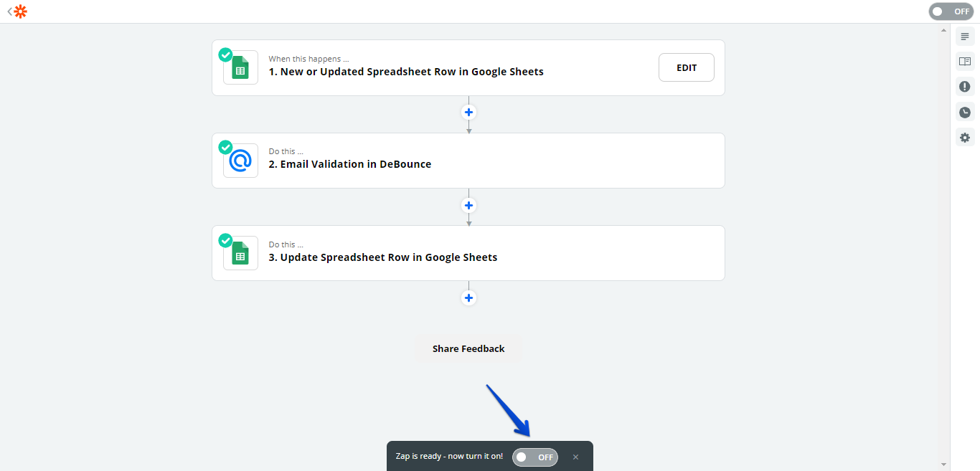980x471 pixels.
Task: Click the Share Feedback button
Action: click(x=468, y=349)
